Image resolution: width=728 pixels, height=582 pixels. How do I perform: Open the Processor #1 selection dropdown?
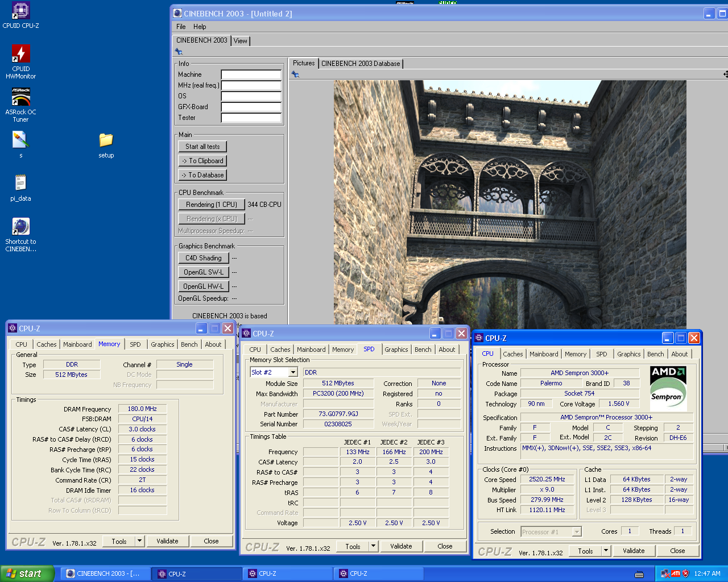577,531
